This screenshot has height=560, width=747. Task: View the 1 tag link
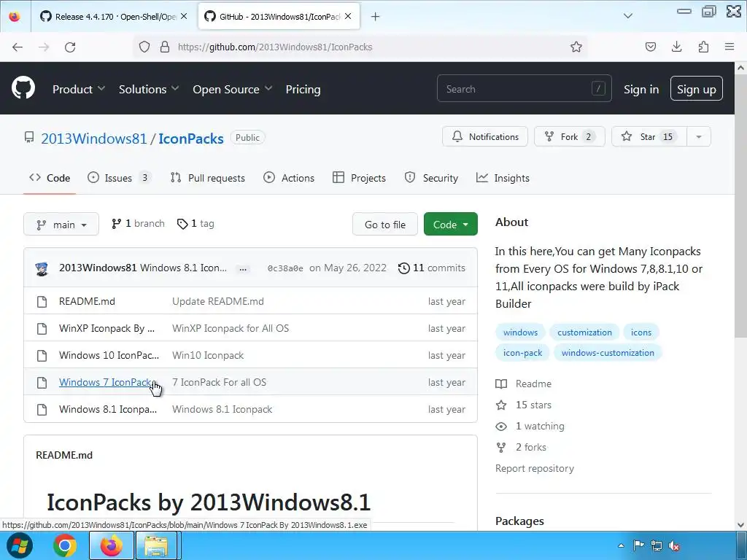[196, 223]
